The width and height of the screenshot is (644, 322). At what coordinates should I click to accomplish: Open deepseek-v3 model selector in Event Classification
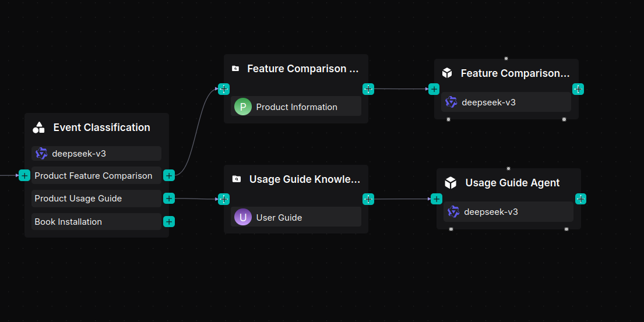click(96, 154)
